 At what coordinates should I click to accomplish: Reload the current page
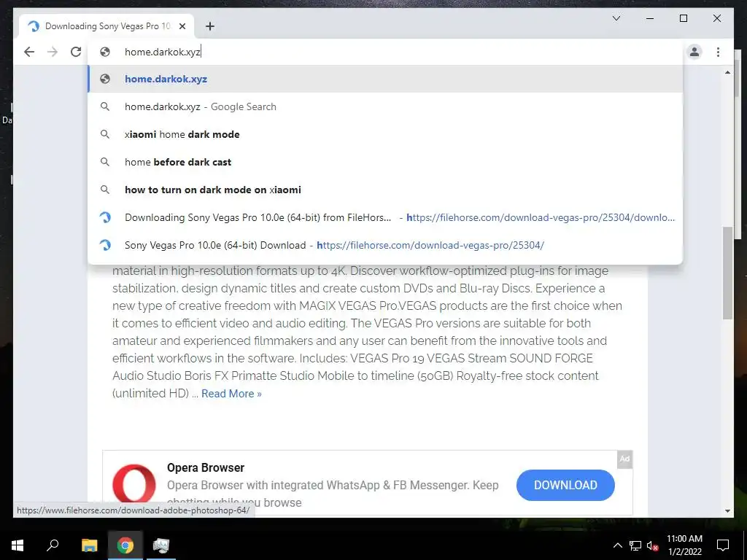coord(76,52)
